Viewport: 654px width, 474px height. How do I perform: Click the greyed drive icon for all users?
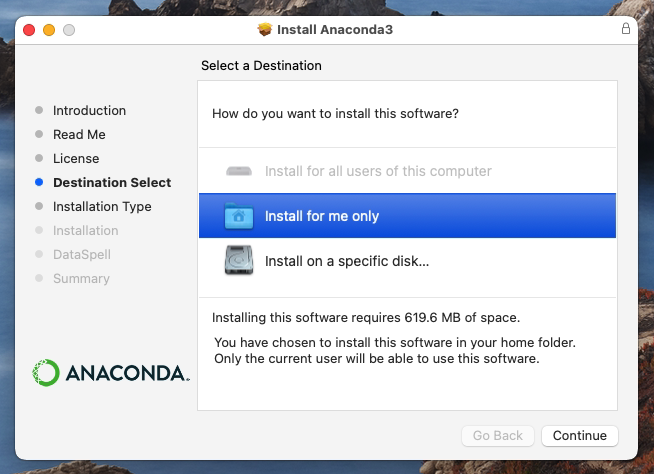click(240, 171)
